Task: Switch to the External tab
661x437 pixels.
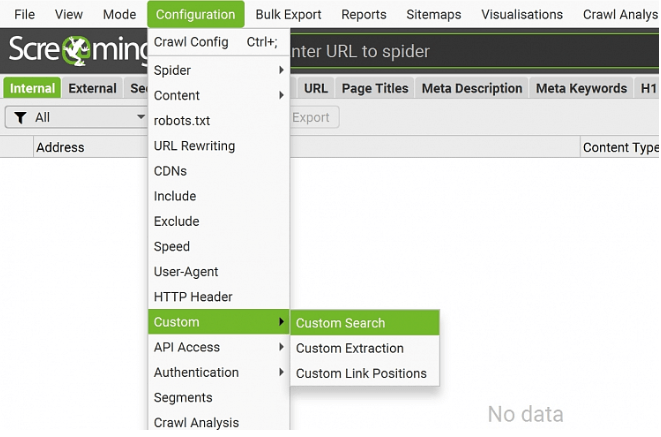Action: pos(93,88)
